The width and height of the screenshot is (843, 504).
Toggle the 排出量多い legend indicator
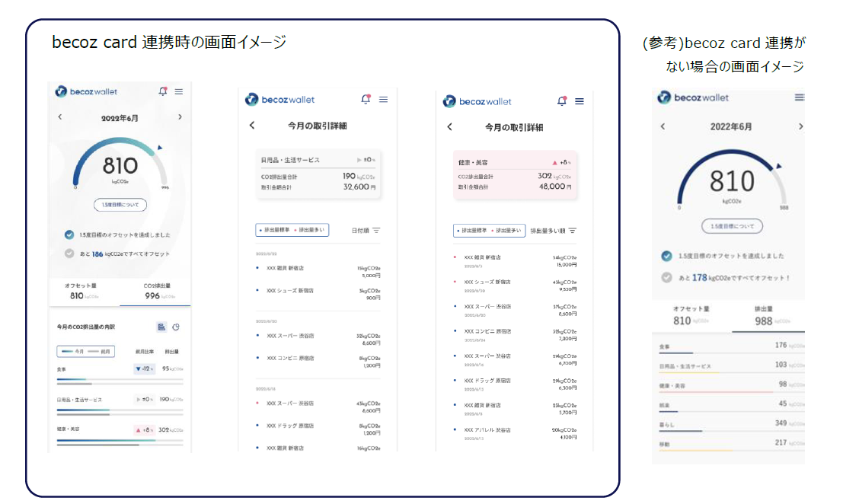(x=311, y=229)
